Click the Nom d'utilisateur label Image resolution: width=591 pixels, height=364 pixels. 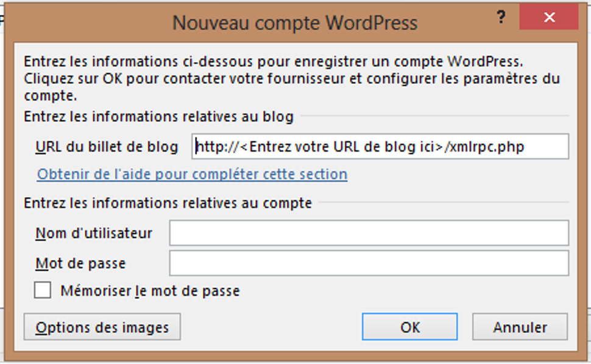pyautogui.click(x=94, y=233)
